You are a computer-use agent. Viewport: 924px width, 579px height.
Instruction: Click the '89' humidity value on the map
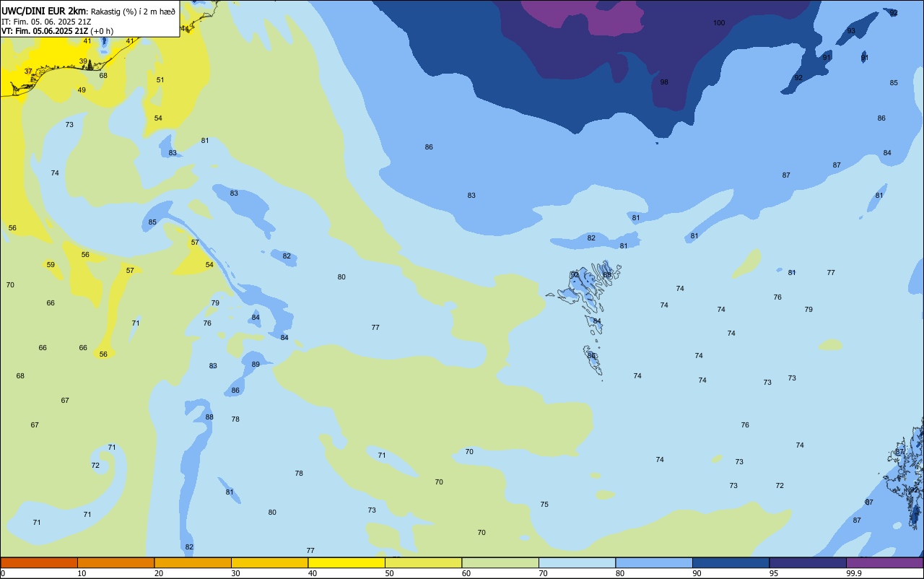pos(256,365)
